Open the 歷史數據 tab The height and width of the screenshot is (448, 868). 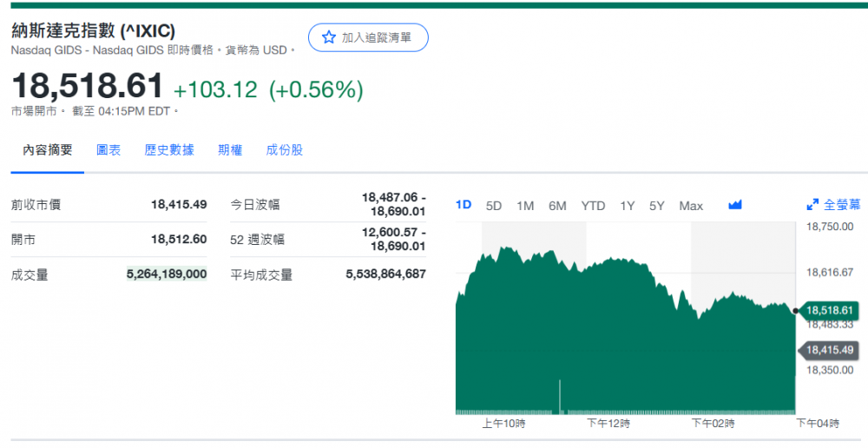click(x=169, y=150)
